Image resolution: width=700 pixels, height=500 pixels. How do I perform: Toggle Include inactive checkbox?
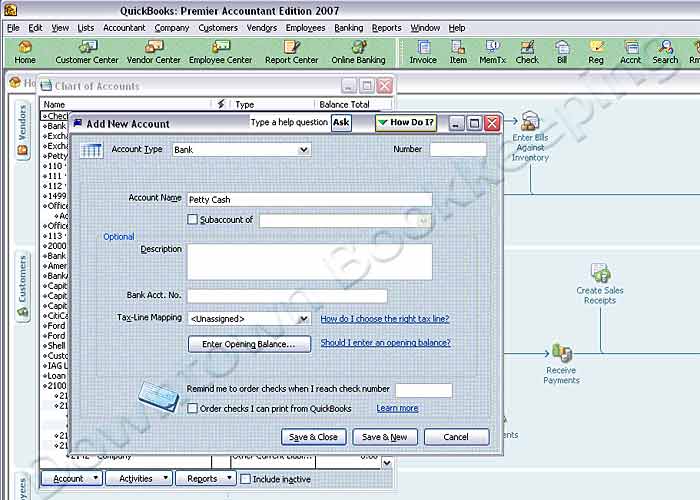tap(245, 479)
